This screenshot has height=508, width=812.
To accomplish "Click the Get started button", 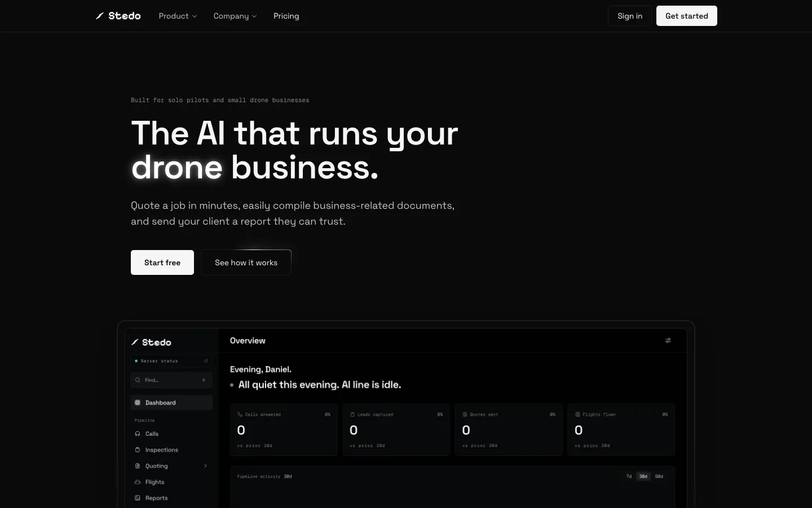I will [x=687, y=16].
